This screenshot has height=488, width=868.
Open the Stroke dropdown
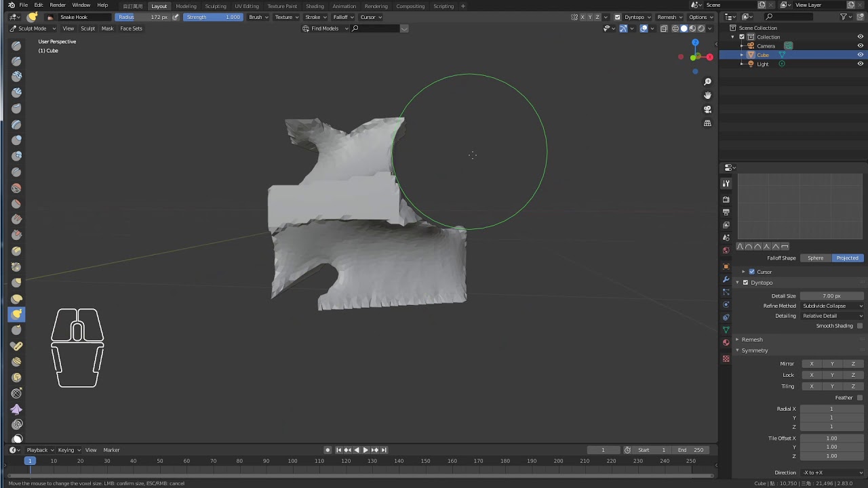[315, 17]
